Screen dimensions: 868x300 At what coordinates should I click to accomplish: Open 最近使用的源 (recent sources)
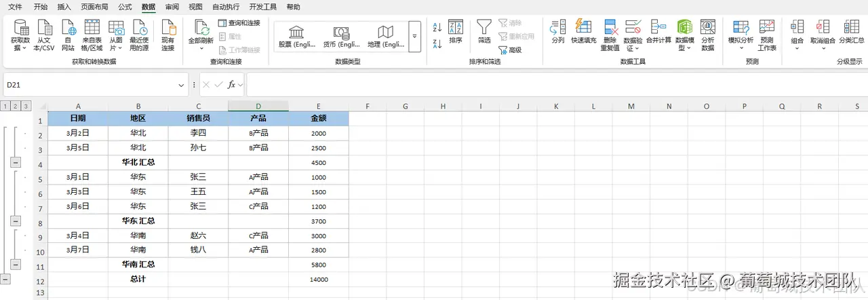(140, 35)
